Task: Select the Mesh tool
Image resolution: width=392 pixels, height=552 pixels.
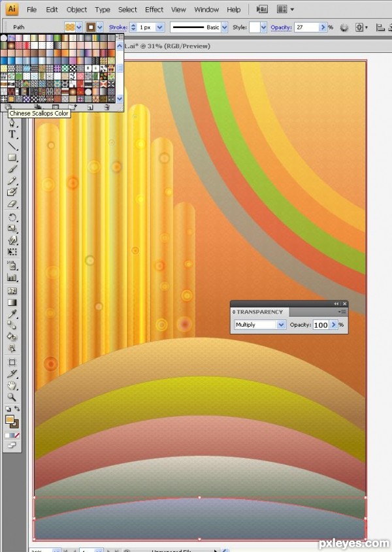Action: click(12, 291)
